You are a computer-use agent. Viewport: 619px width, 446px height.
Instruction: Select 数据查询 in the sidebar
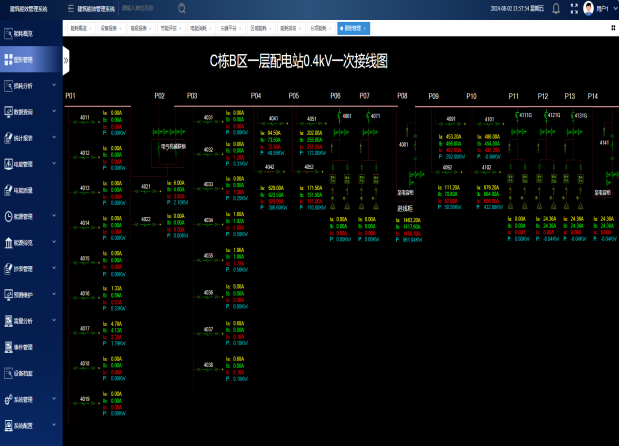(24, 112)
